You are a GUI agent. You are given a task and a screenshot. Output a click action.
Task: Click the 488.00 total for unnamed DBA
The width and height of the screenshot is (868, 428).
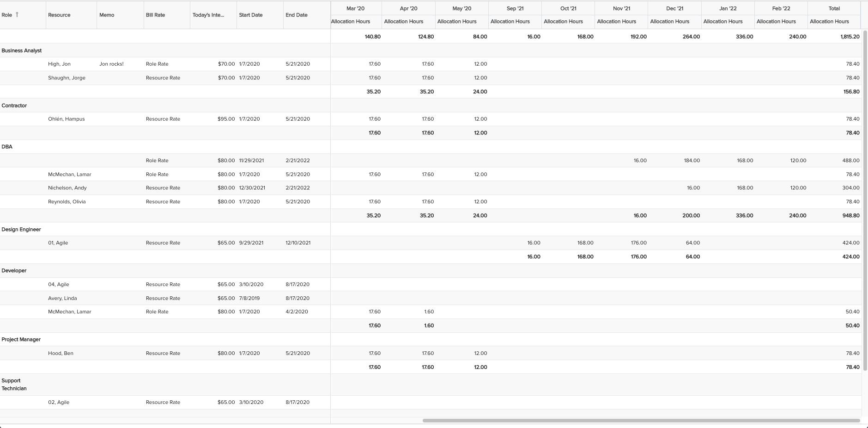click(851, 160)
